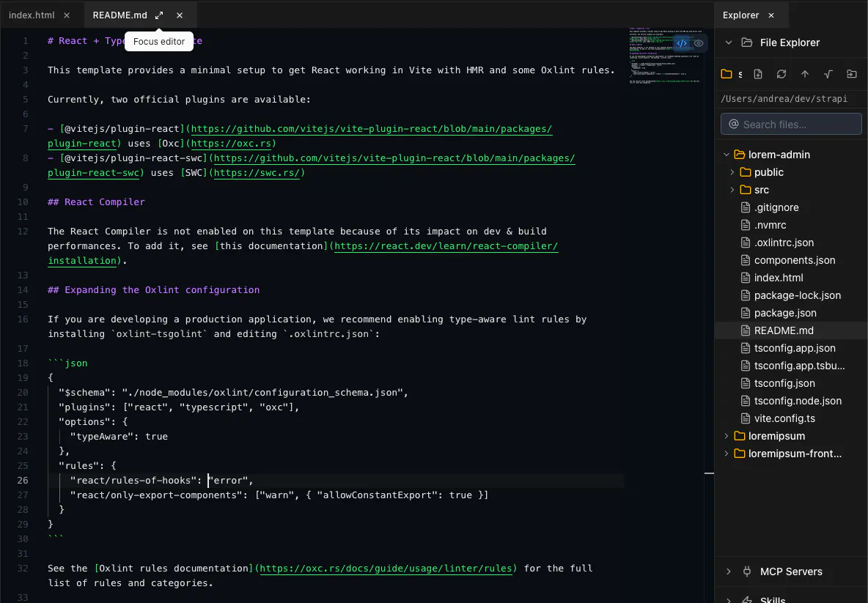Click the path /Users/andrea/dev/strapi

(784, 99)
